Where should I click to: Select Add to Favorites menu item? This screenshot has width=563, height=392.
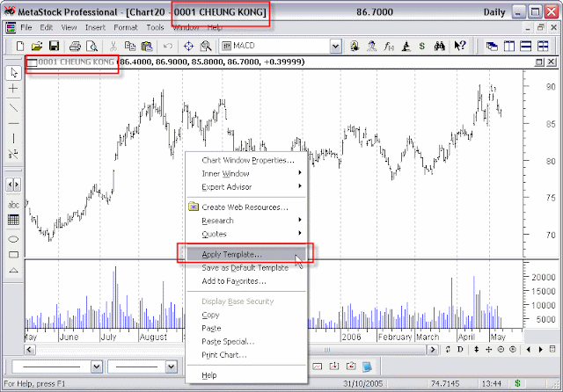click(x=246, y=281)
